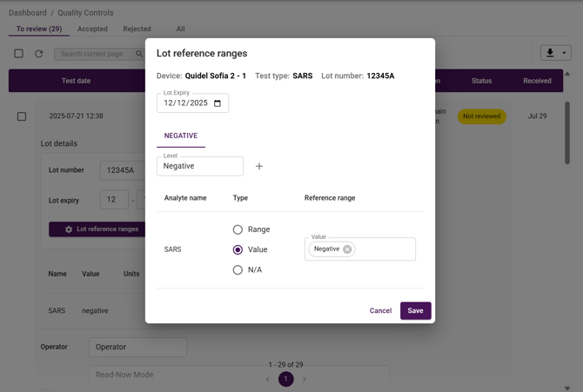Go to the next page arrow
The width and height of the screenshot is (583, 392).
[305, 379]
